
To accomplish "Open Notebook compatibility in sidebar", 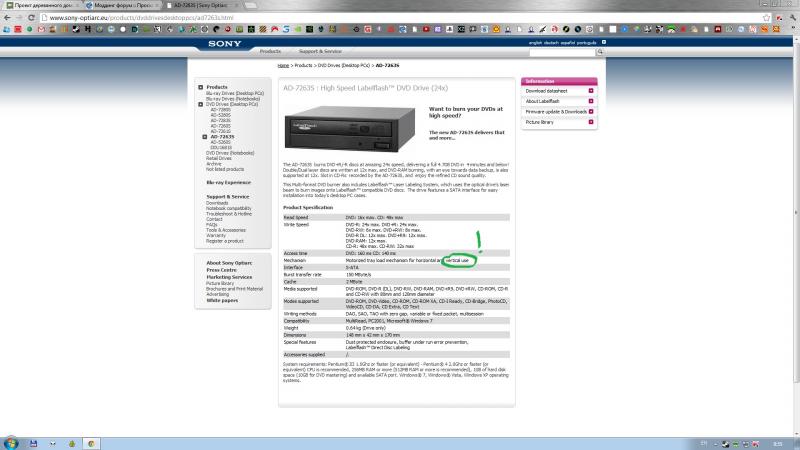I will pos(229,209).
